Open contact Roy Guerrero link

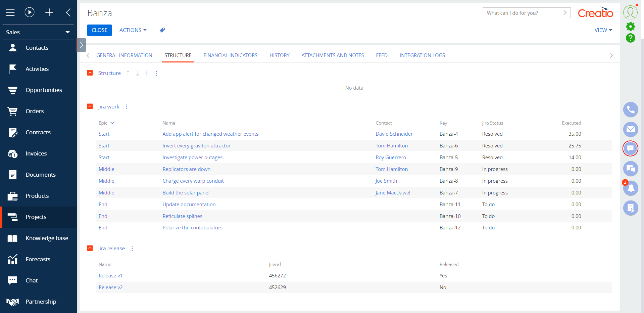click(391, 158)
